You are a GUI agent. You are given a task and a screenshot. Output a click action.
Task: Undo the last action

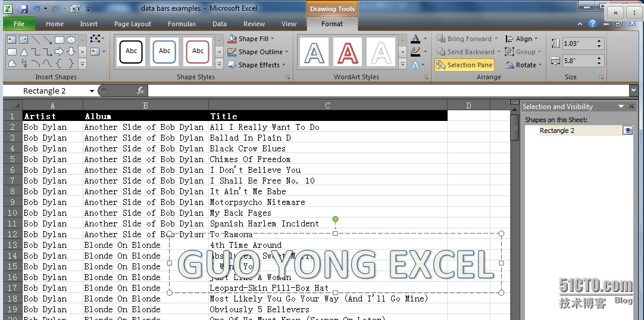[36, 8]
